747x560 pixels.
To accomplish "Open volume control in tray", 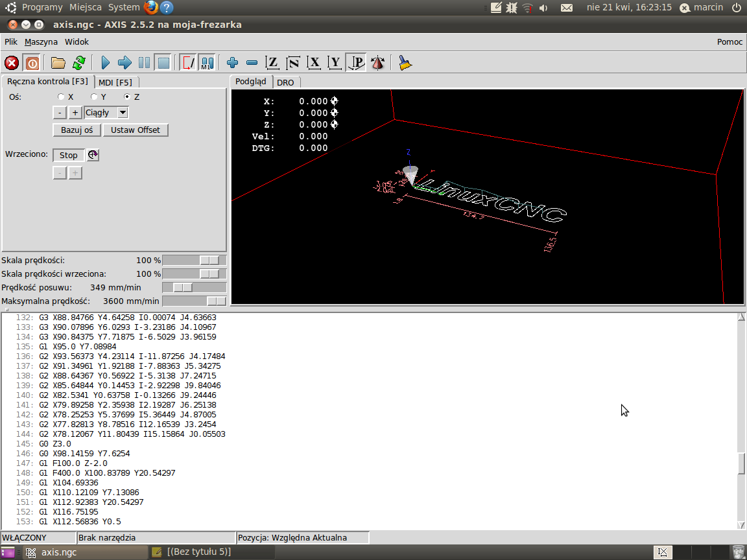I will click(x=543, y=8).
